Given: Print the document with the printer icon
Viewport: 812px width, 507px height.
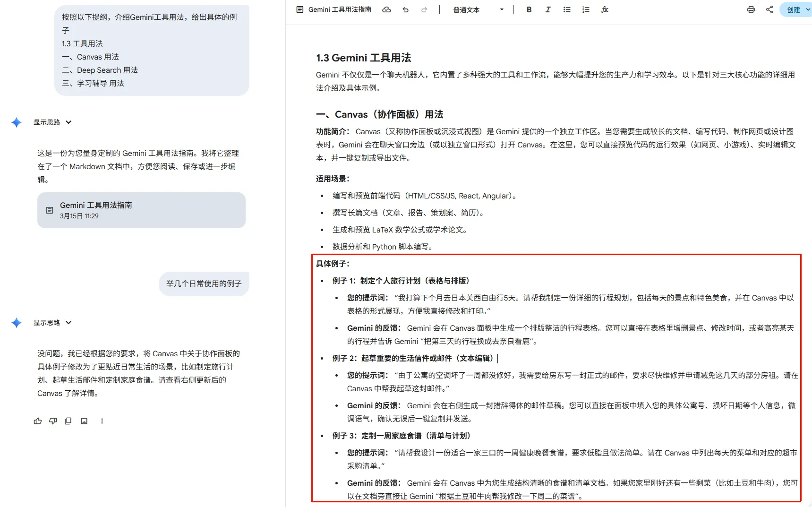Looking at the screenshot, I should tap(751, 9).
